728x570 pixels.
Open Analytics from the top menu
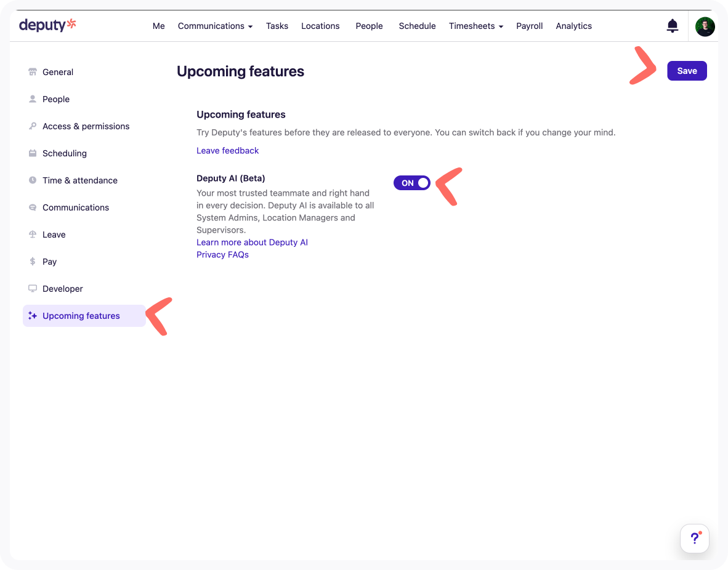[x=573, y=26]
